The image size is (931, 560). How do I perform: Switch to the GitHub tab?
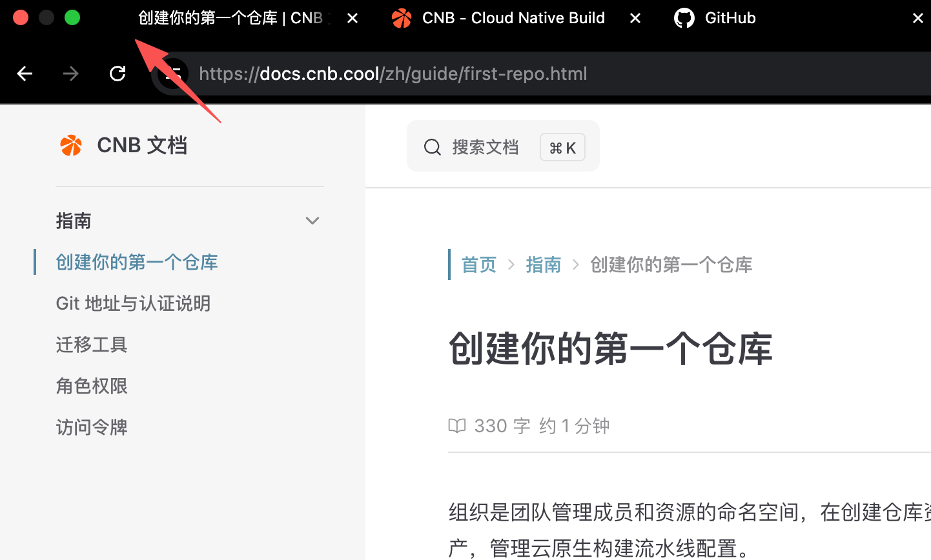(x=730, y=17)
